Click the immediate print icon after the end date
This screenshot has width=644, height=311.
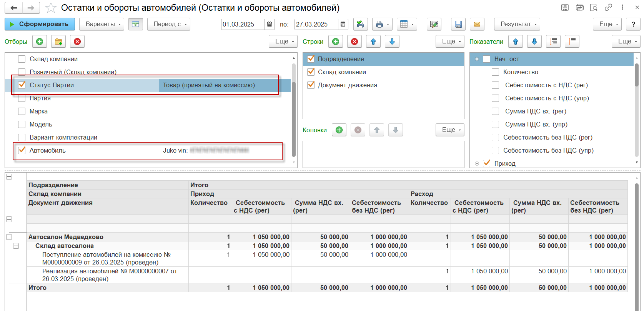tap(361, 24)
